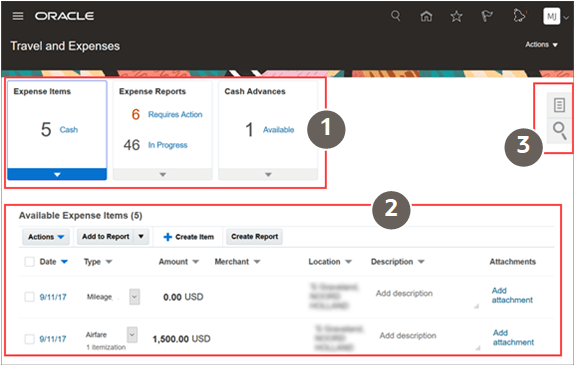Open Favorites star icon
This screenshot has width=575, height=366.
pos(456,16)
